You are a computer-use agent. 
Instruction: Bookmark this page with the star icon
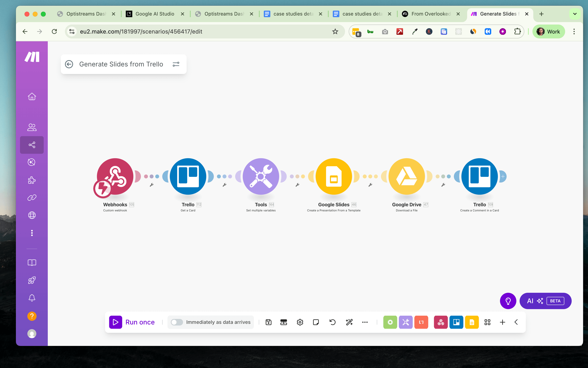tap(335, 31)
